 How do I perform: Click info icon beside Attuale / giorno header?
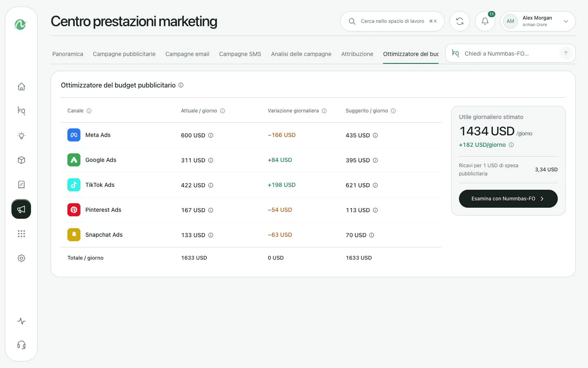tap(223, 111)
